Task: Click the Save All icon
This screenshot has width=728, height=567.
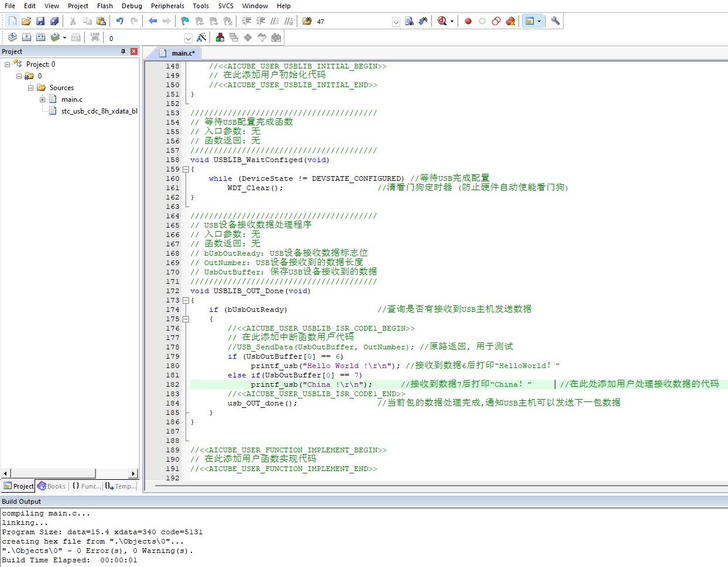Action: pos(54,21)
